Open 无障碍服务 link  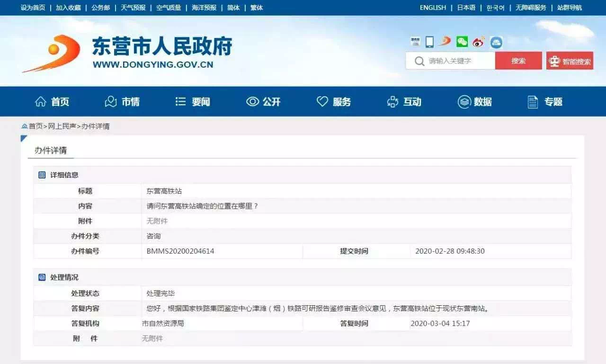pos(531,8)
